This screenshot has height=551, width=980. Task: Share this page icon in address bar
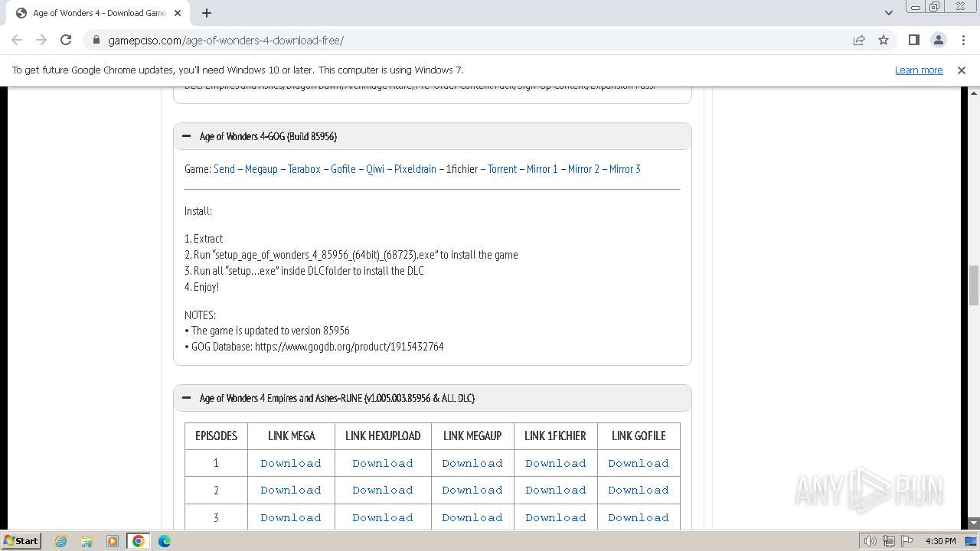859,40
